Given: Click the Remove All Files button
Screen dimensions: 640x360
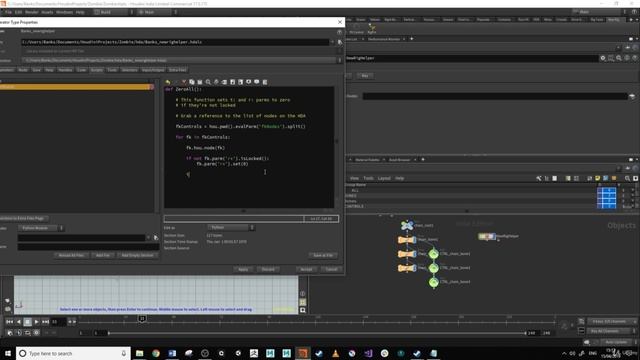Looking at the screenshot, I should point(71,256).
